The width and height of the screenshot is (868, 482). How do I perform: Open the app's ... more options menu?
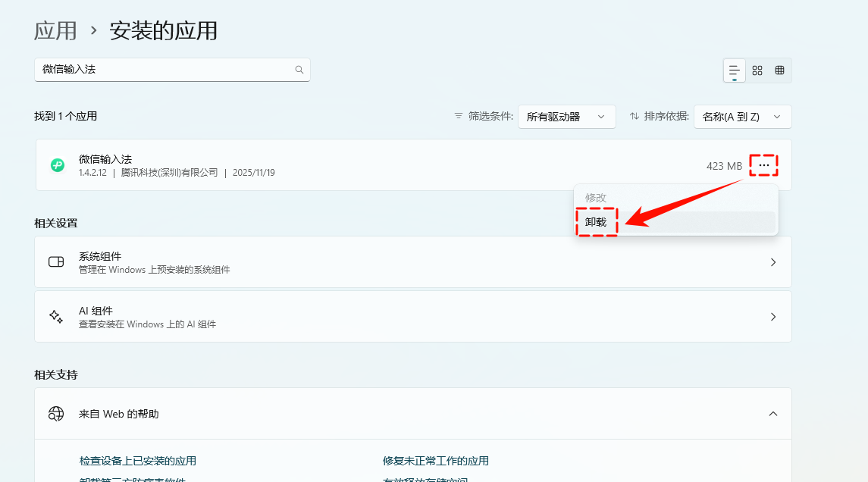(763, 164)
